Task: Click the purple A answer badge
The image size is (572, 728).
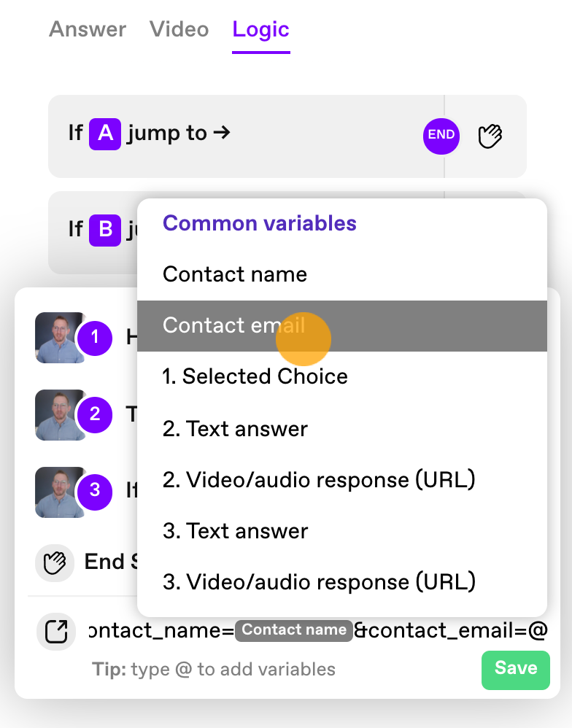Action: [105, 134]
